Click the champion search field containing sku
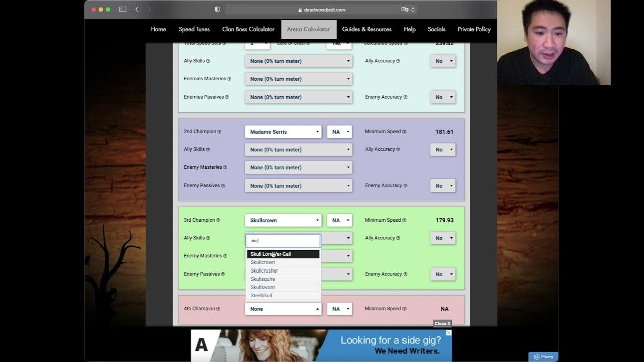This screenshot has width=644, height=362. (x=283, y=241)
